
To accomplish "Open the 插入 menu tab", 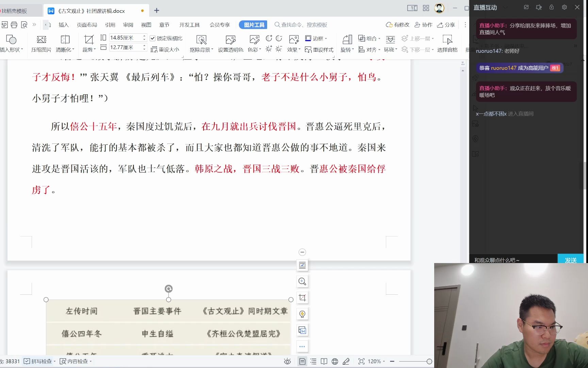I will pos(64,25).
